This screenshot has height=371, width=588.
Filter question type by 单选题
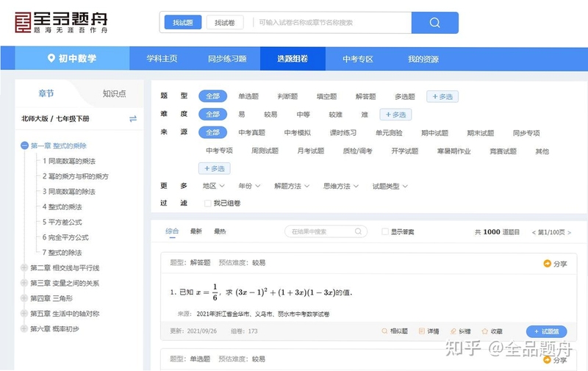(248, 96)
